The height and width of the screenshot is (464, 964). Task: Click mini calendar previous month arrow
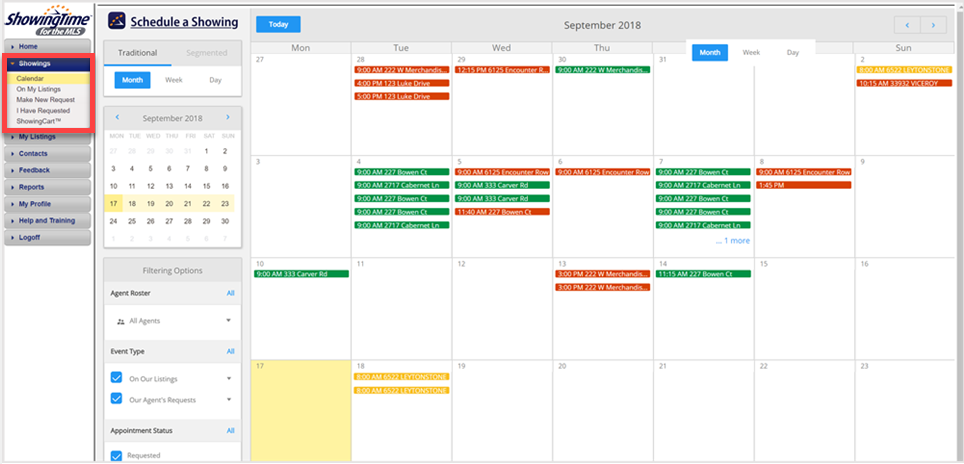tap(117, 118)
